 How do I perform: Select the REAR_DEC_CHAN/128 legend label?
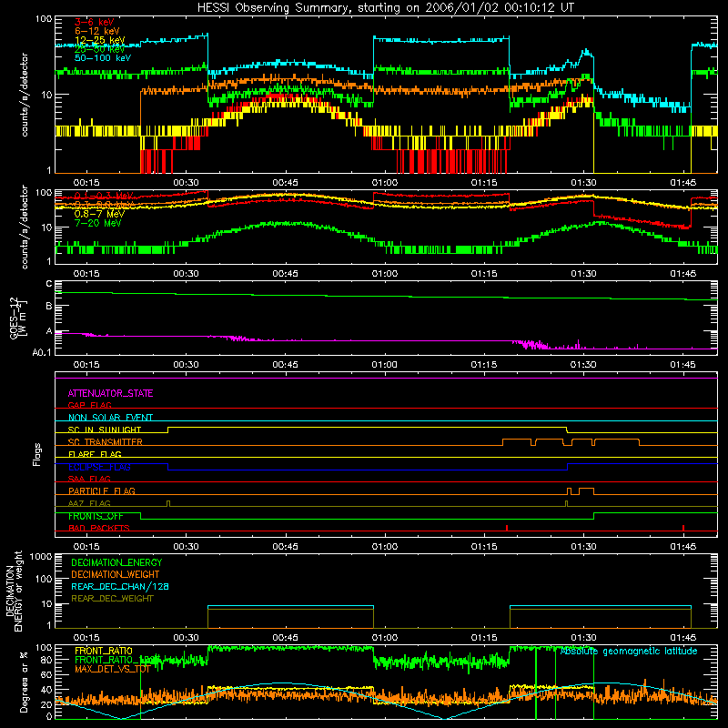tap(120, 586)
